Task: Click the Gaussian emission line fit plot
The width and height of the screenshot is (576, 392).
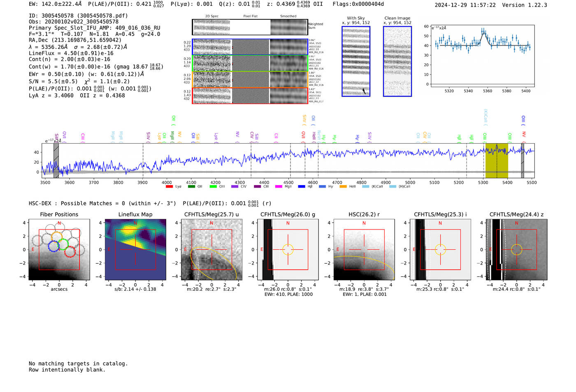Action: [x=483, y=56]
